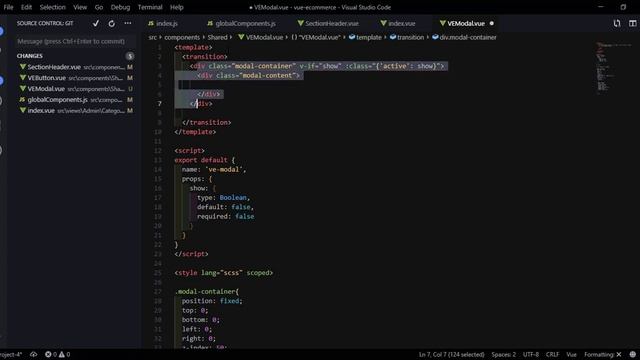Click the required: false line
This screenshot has width=640, height=360.
point(225,216)
